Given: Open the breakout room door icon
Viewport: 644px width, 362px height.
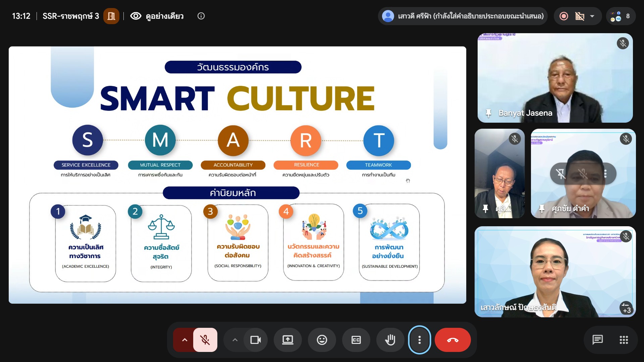Looking at the screenshot, I should (111, 16).
